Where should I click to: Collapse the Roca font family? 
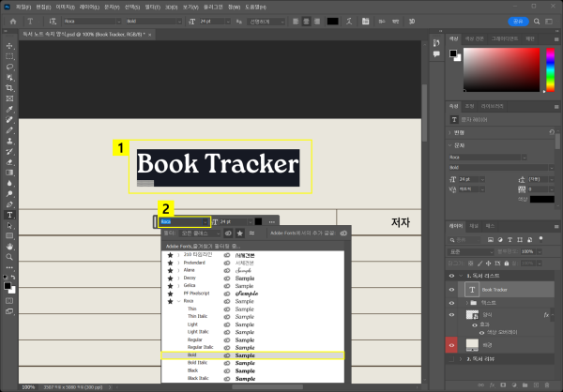(x=179, y=302)
